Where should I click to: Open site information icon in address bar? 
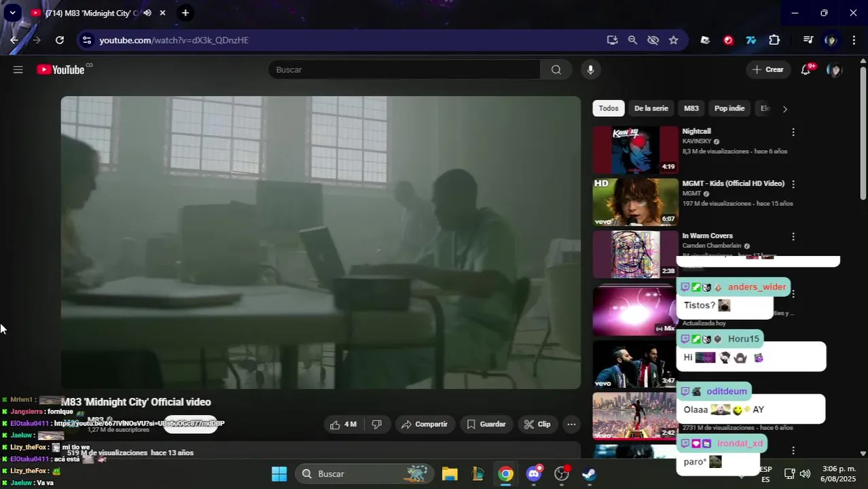[x=86, y=40]
